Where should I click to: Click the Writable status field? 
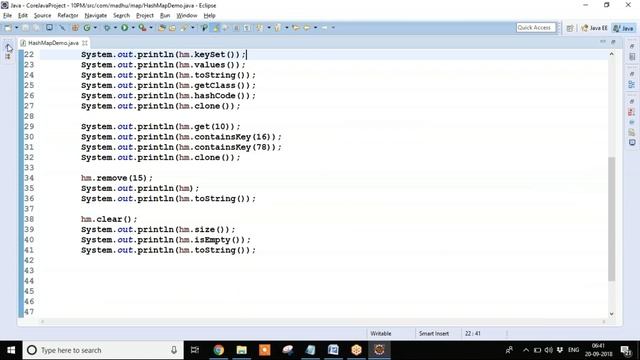(x=380, y=333)
